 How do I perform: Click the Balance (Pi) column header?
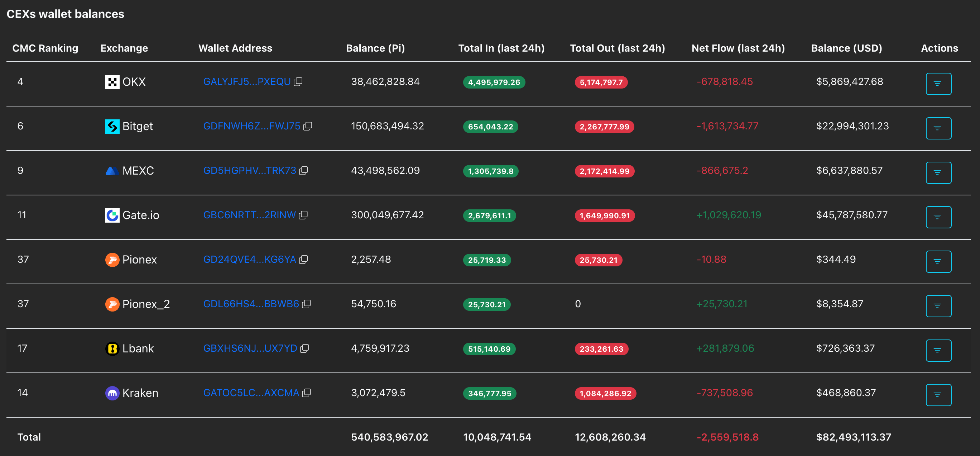click(x=375, y=48)
